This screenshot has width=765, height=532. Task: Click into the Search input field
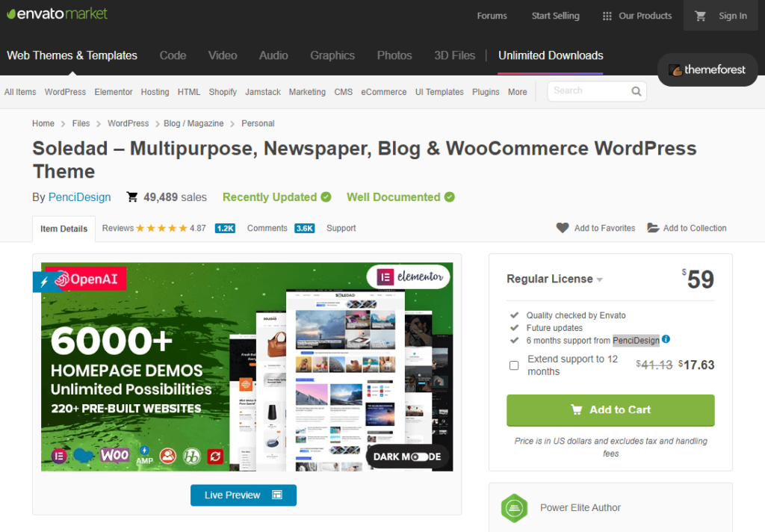[587, 91]
